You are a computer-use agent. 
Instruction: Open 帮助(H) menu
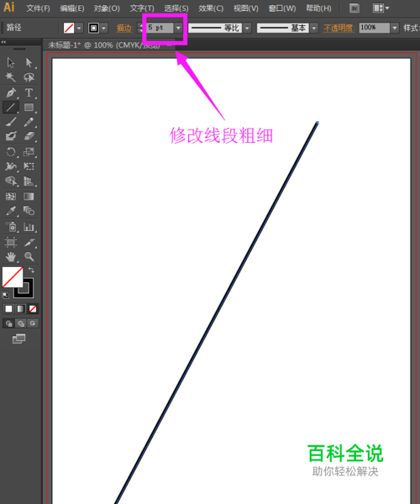[318, 8]
